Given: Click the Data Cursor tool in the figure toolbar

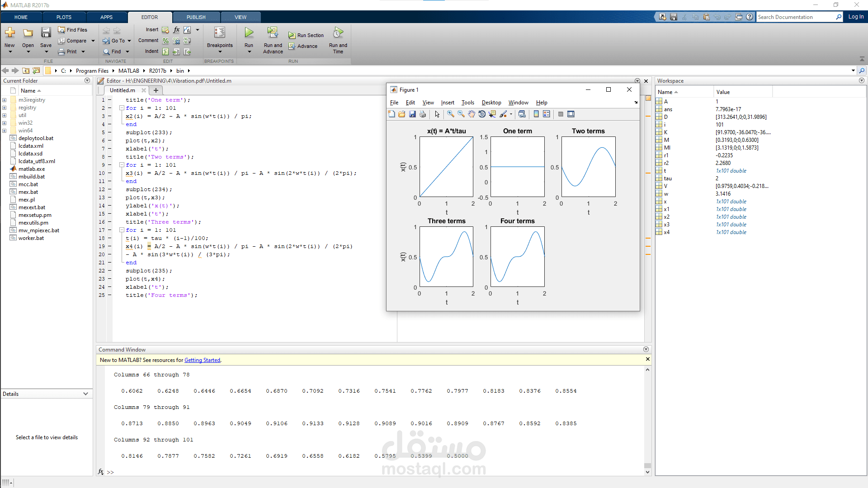Looking at the screenshot, I should [492, 114].
